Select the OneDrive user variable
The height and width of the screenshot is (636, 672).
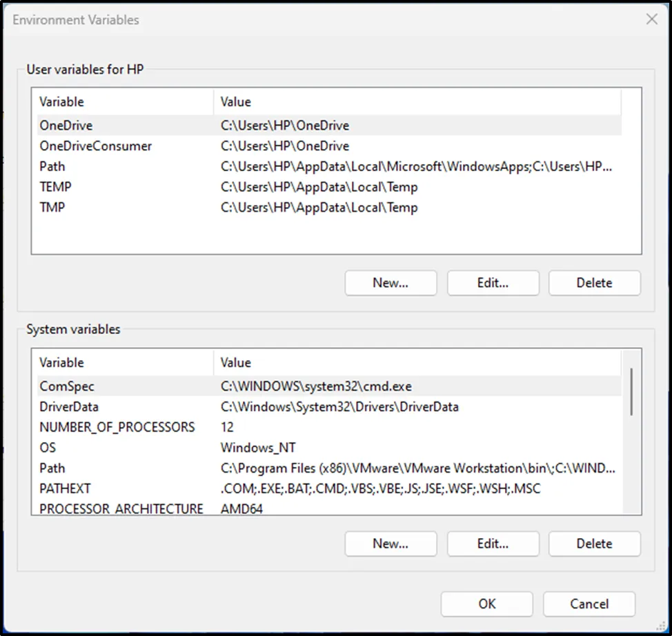[x=66, y=126]
